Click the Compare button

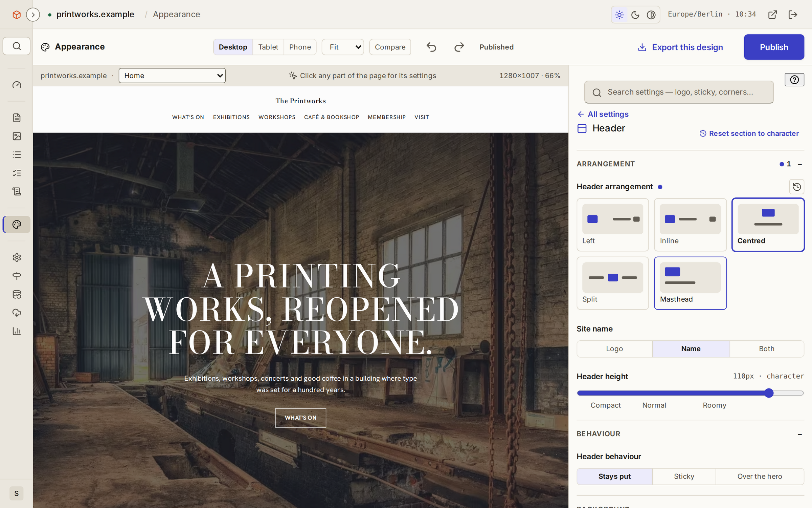click(x=390, y=47)
